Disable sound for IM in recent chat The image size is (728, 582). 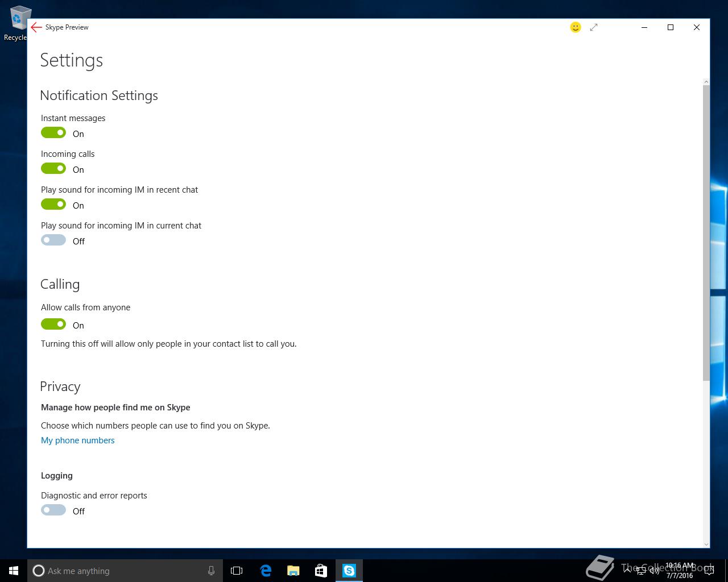click(x=53, y=204)
